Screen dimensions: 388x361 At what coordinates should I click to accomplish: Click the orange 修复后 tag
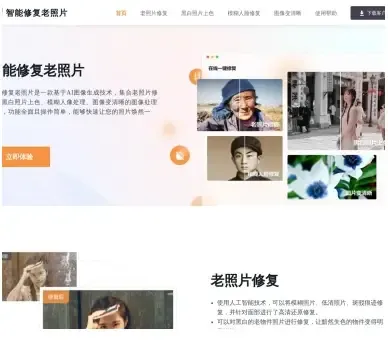pyautogui.click(x=56, y=297)
